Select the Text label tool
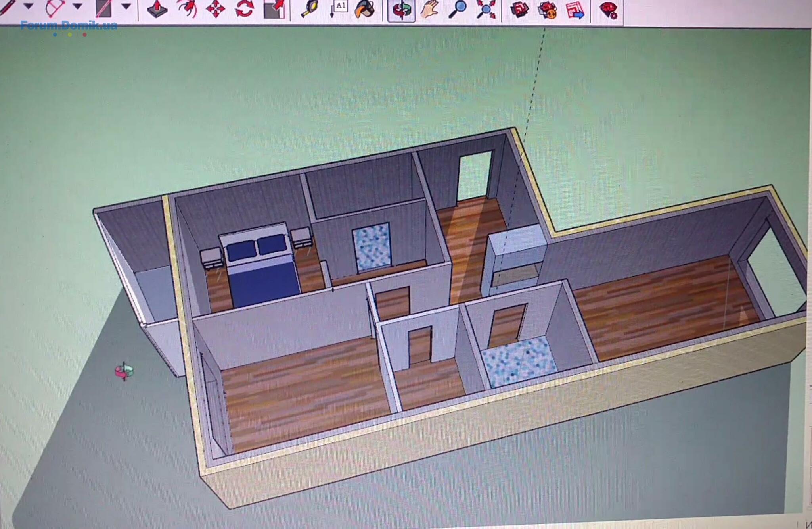 coord(339,9)
